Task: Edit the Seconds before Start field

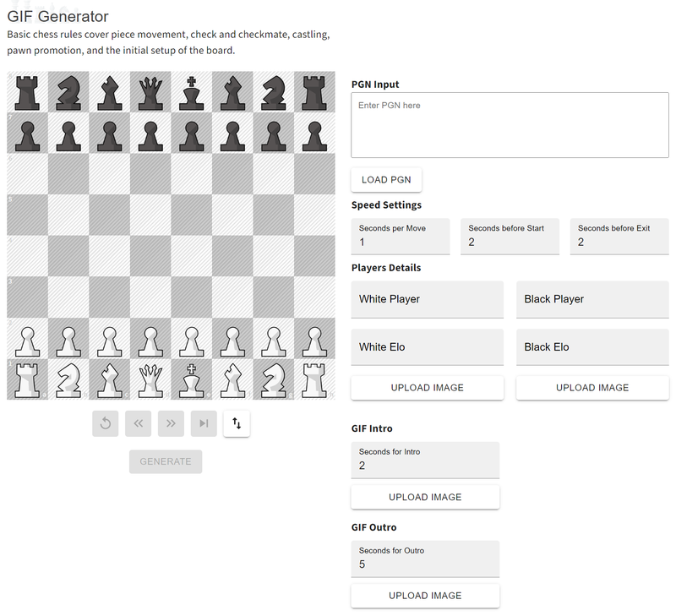Action: pos(510,242)
